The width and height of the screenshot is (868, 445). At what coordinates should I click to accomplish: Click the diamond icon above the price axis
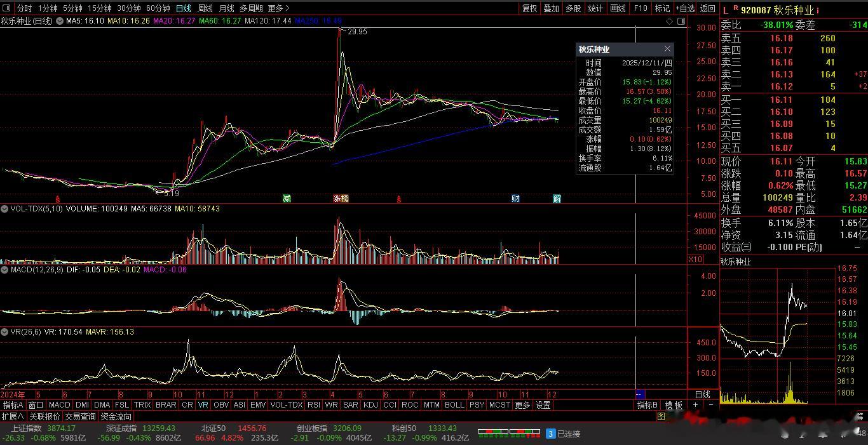[x=670, y=21]
